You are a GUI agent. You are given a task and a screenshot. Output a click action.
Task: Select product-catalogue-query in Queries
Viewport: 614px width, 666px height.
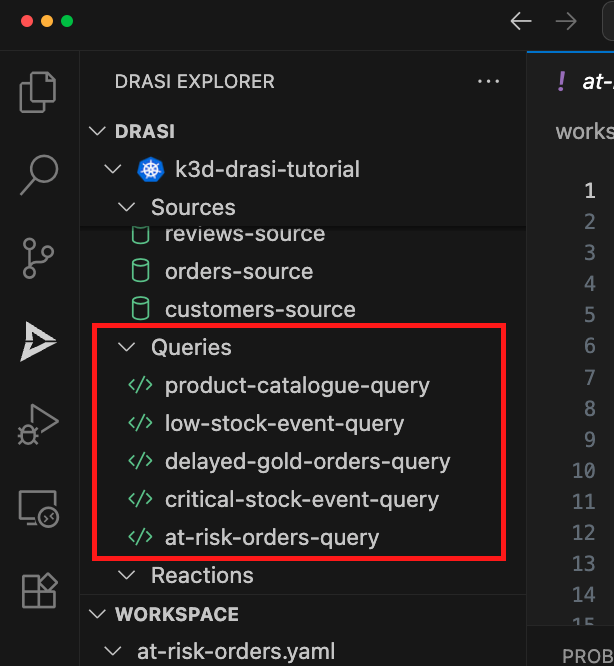(x=296, y=385)
